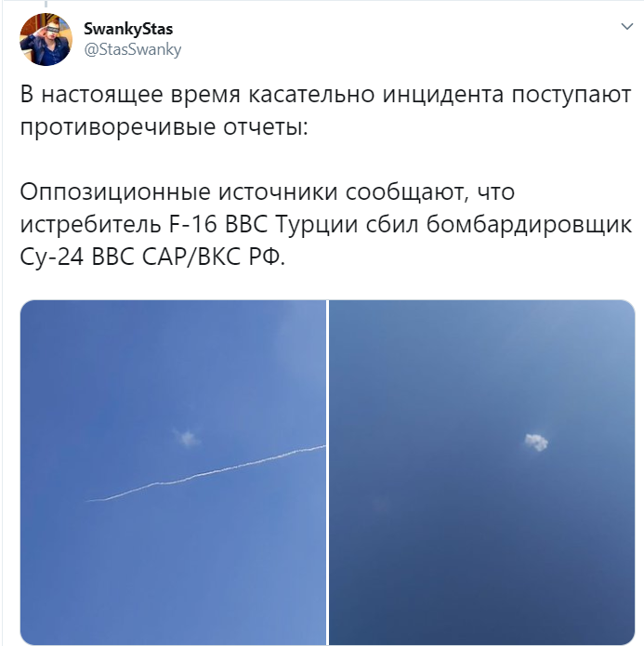Click the first tweet line starting 'В настоящее время'

coord(325,95)
